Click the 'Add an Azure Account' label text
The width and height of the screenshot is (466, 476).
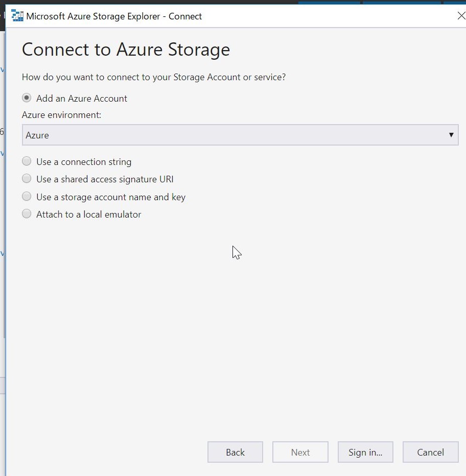[82, 99]
